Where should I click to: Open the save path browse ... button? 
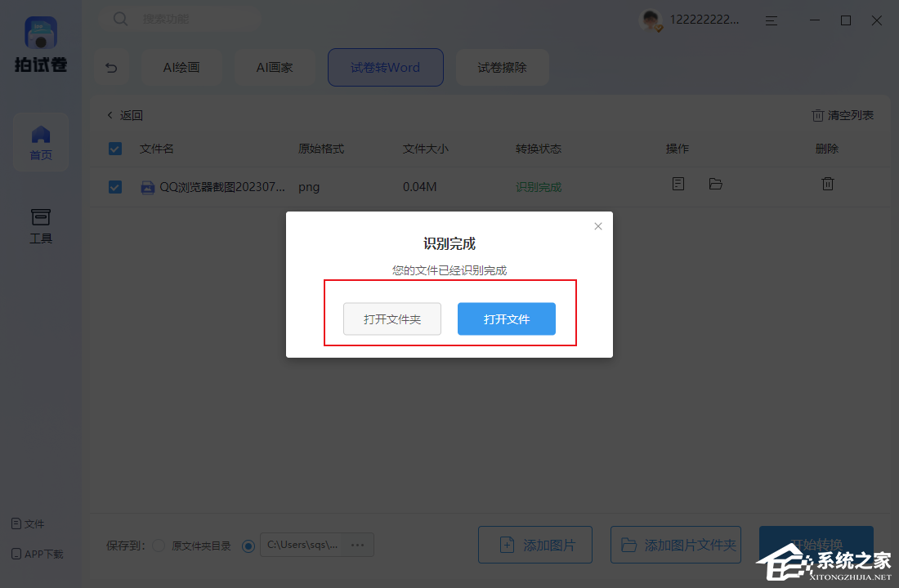(x=357, y=546)
